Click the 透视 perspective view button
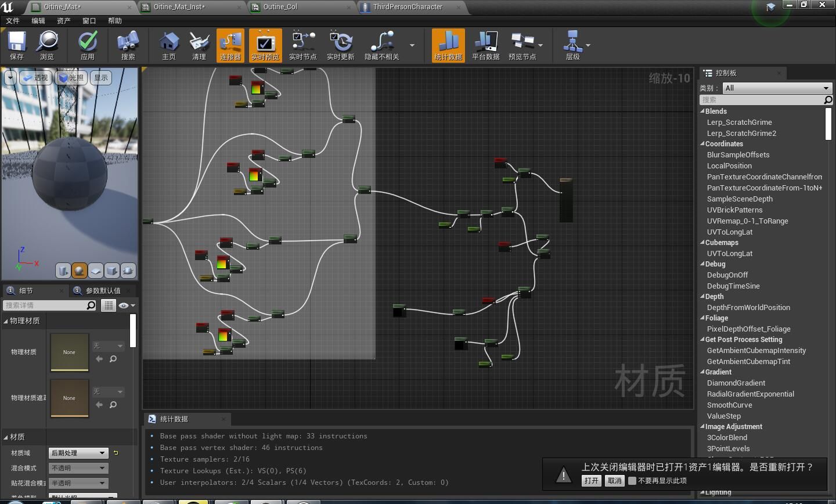This screenshot has height=504, width=836. tap(35, 77)
